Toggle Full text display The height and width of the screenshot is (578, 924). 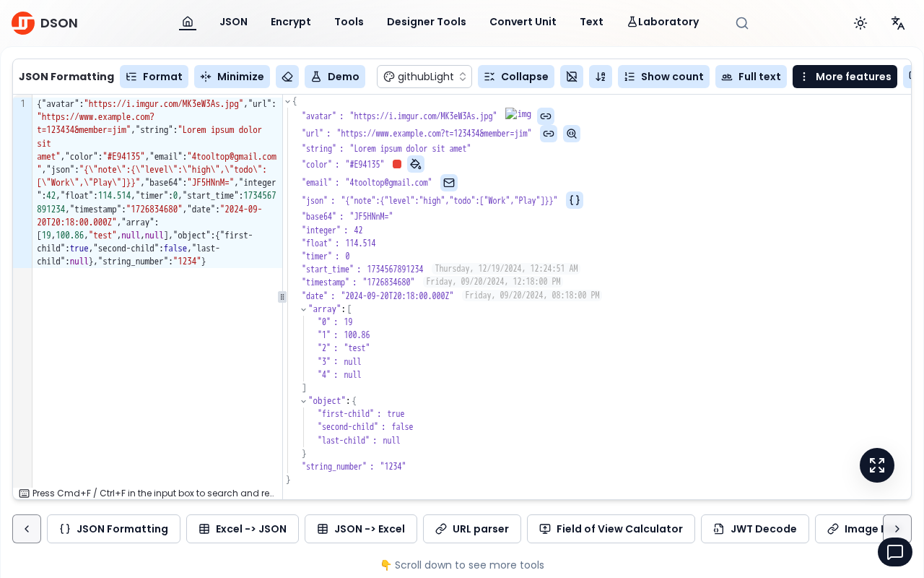[x=751, y=77]
